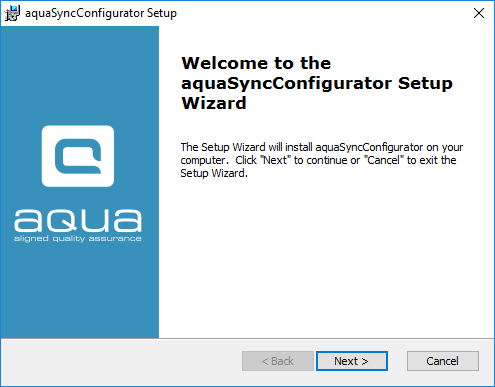Viewport: 495px width, 387px height.
Task: Click the 'Welcome to the' heading line
Action: tap(256, 63)
